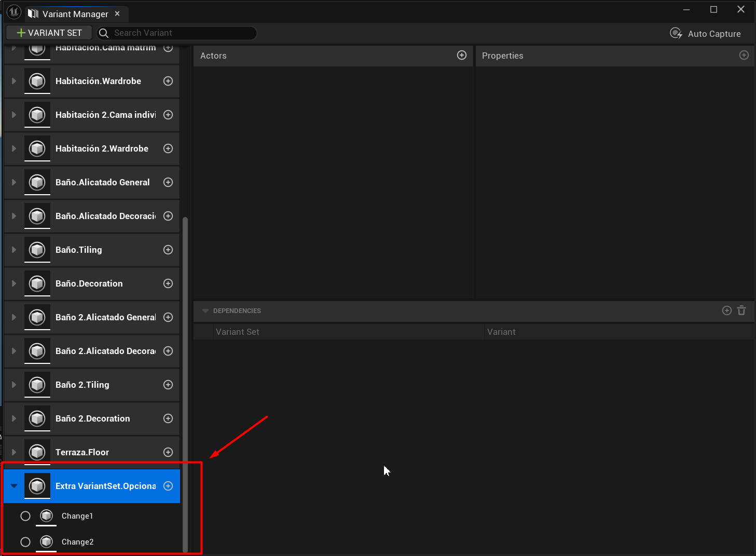The height and width of the screenshot is (556, 756).
Task: Click the add actor plus icon in Actors panel
Action: click(x=461, y=56)
